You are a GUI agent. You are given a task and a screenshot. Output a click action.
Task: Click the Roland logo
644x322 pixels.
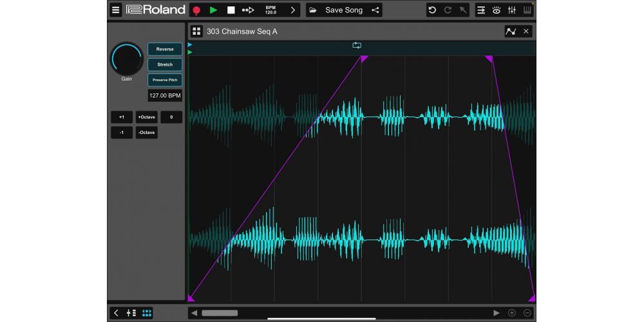[x=156, y=10]
